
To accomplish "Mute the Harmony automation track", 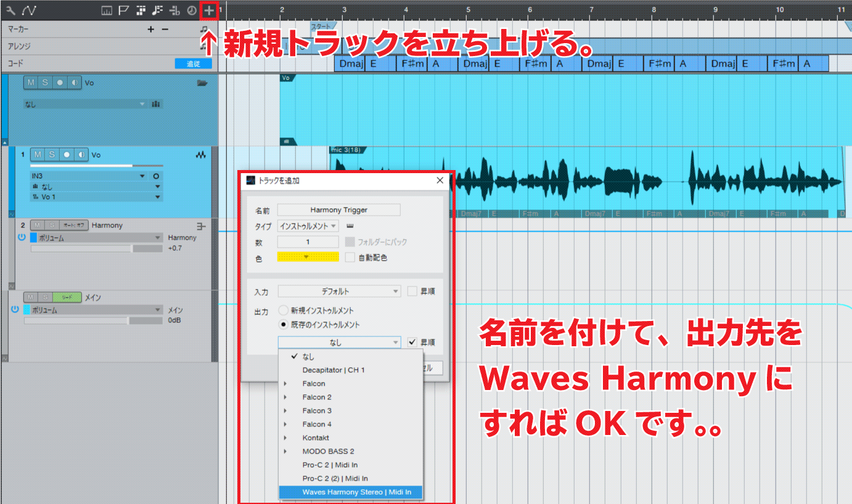I will tap(36, 226).
